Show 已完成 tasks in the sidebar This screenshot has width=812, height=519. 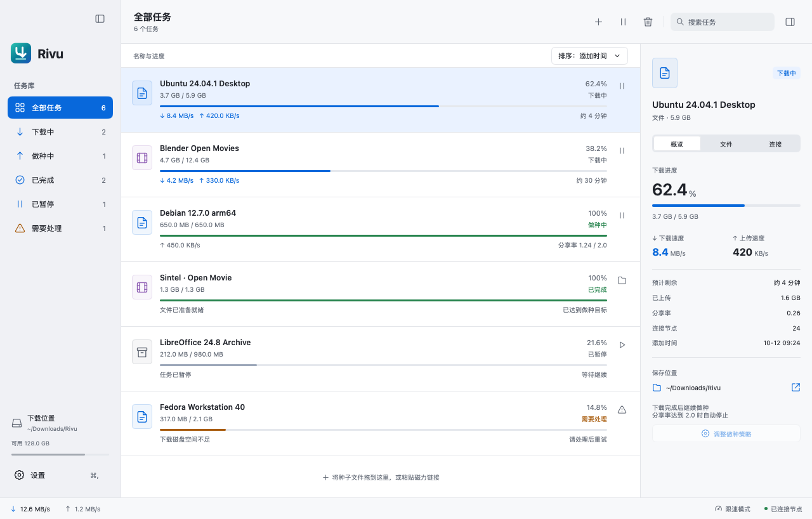(x=60, y=180)
